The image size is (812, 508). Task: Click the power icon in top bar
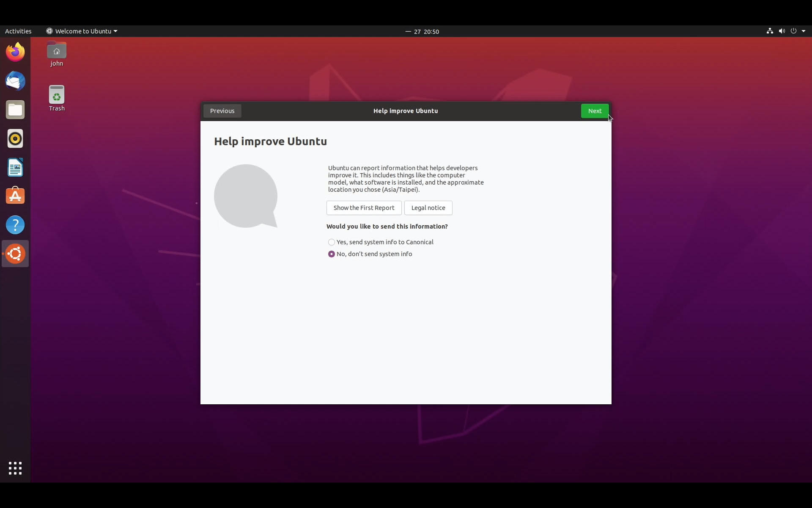point(793,31)
